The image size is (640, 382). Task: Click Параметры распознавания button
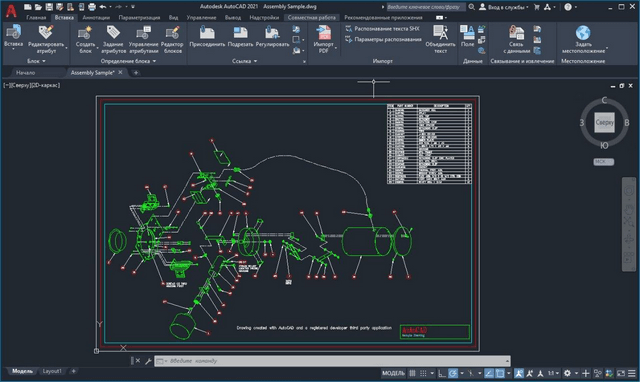pos(383,39)
